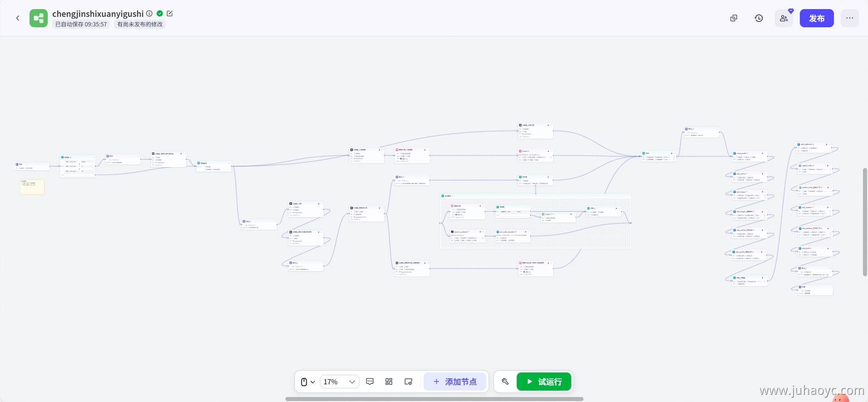This screenshot has height=402, width=868.
Task: Click the green check status icon beside title
Action: [160, 14]
